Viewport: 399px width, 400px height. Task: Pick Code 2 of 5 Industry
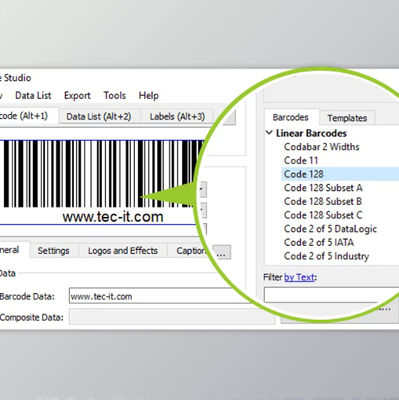(x=327, y=256)
